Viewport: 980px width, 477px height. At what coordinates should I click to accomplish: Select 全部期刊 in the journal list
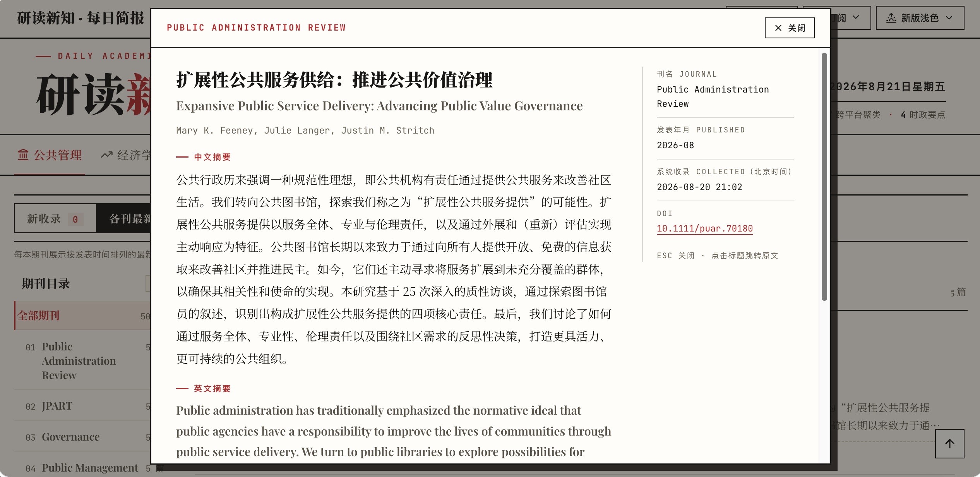click(82, 316)
